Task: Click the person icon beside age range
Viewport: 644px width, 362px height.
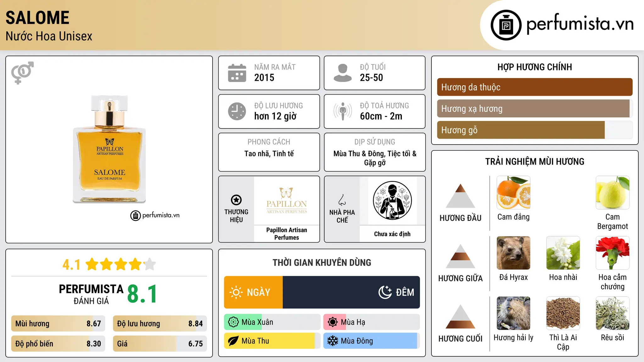Action: pyautogui.click(x=342, y=73)
